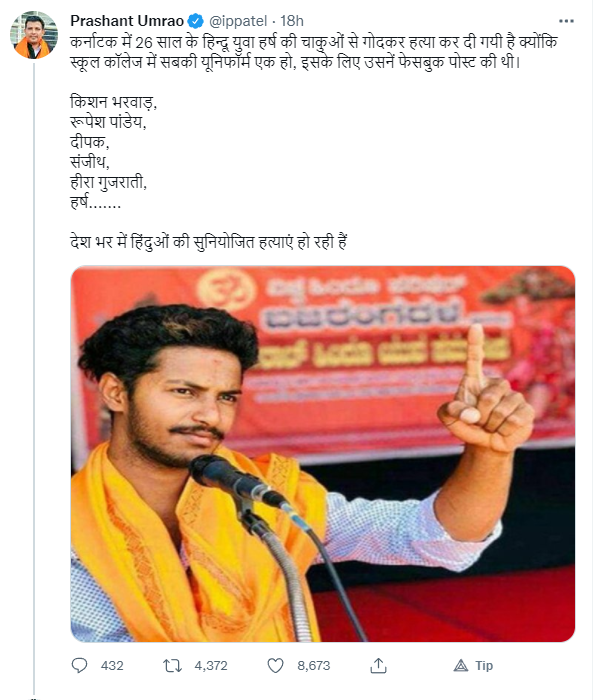594x700 pixels.
Task: Open the share upload arrow icon
Action: [378, 665]
